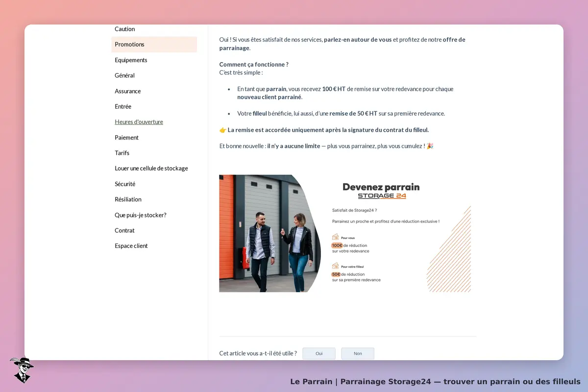The height and width of the screenshot is (392, 588).
Task: Click the Devenez parrain promotional image
Action: (345, 233)
